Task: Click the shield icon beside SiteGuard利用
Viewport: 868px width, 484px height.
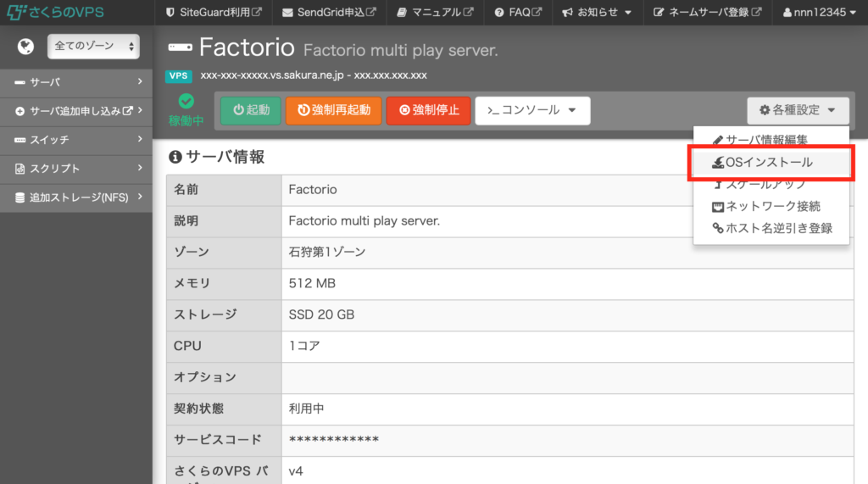Action: (170, 12)
